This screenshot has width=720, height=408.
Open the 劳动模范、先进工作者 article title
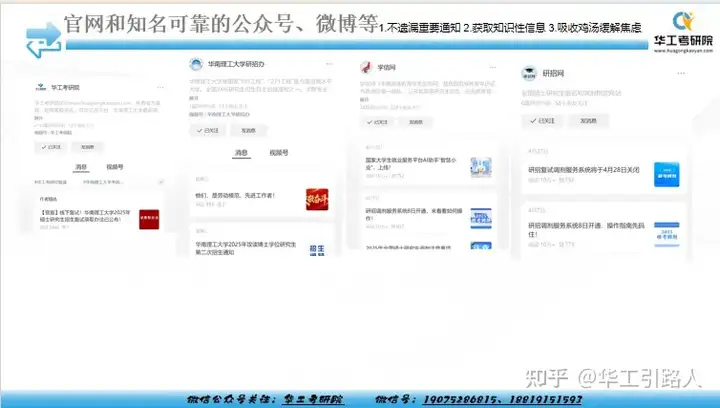[235, 196]
